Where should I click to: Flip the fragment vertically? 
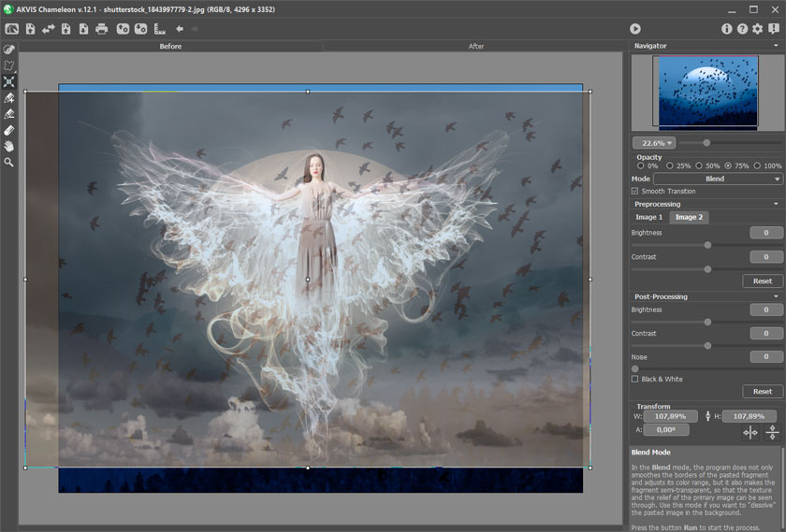pos(773,432)
